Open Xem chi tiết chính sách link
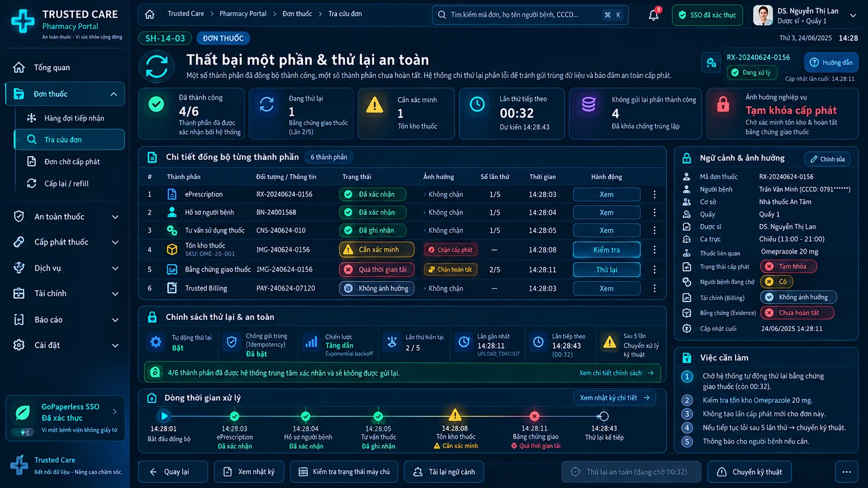This screenshot has width=868, height=488. point(616,373)
